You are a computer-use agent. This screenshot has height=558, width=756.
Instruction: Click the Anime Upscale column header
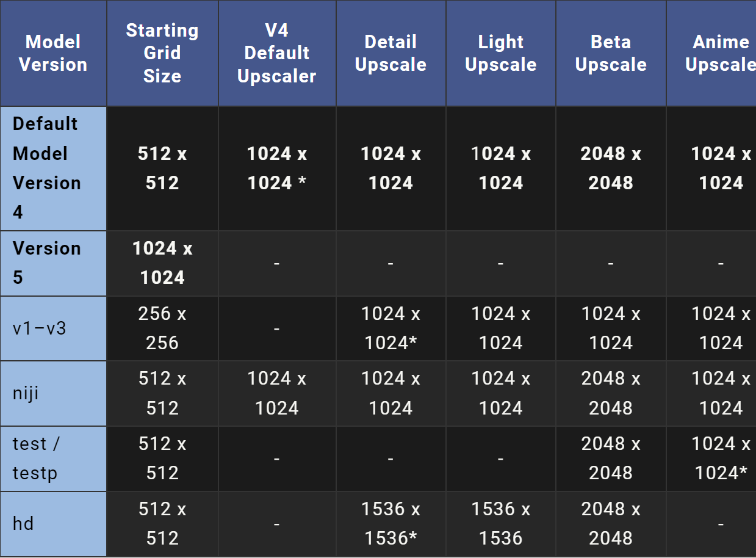[711, 53]
